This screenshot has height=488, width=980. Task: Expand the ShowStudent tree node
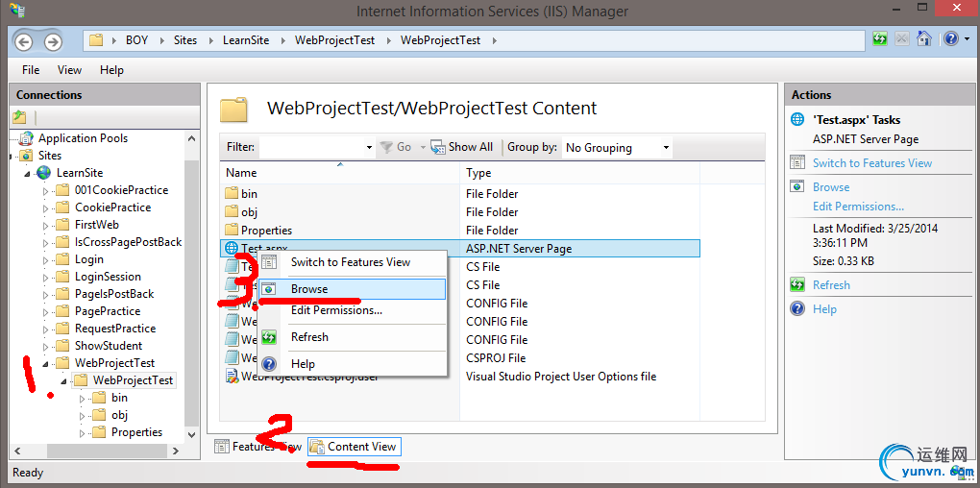pos(45,346)
